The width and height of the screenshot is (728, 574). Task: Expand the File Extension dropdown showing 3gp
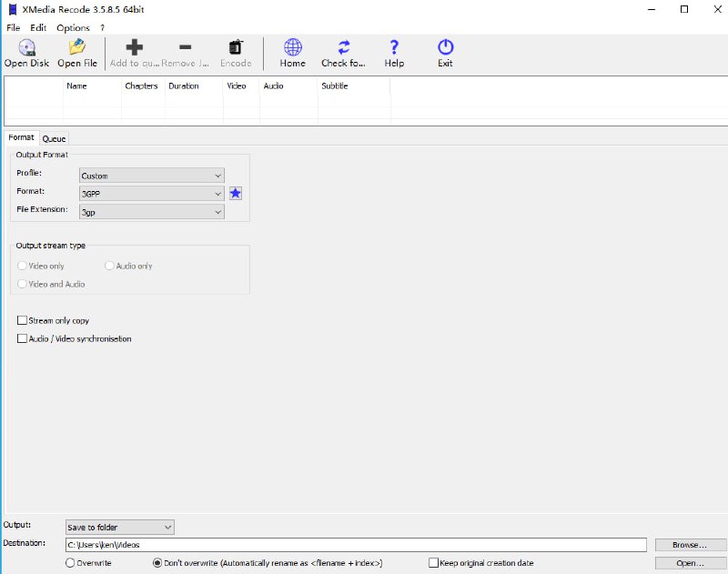tap(152, 212)
